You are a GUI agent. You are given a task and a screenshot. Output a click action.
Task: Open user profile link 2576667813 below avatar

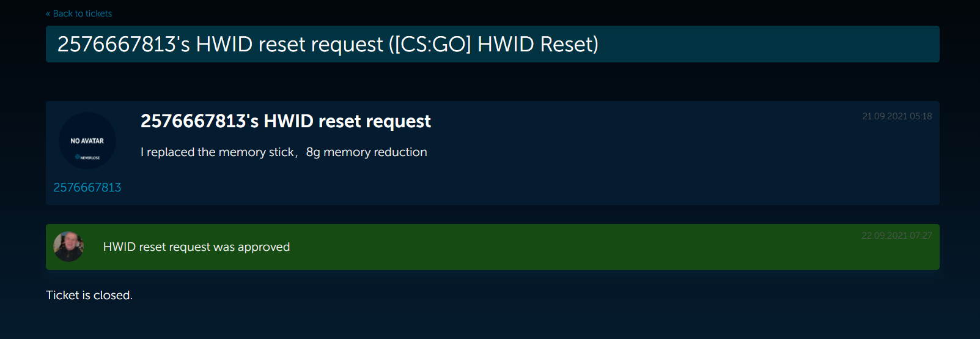click(x=87, y=187)
